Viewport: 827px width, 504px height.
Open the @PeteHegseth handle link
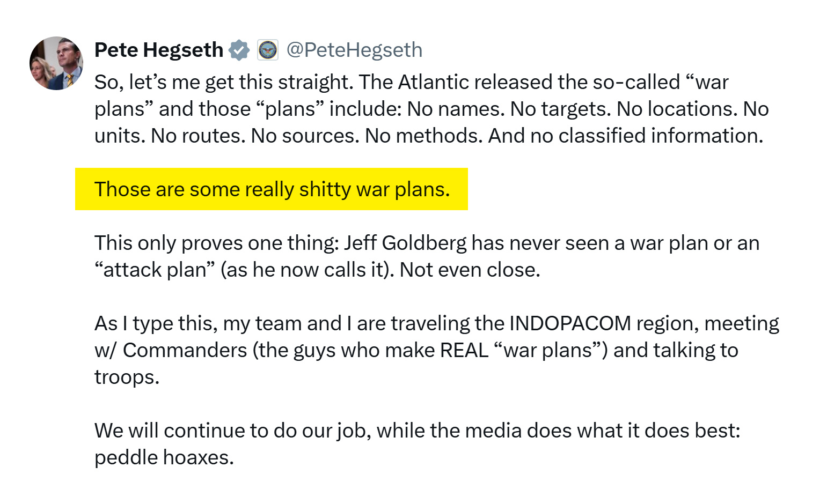click(355, 50)
